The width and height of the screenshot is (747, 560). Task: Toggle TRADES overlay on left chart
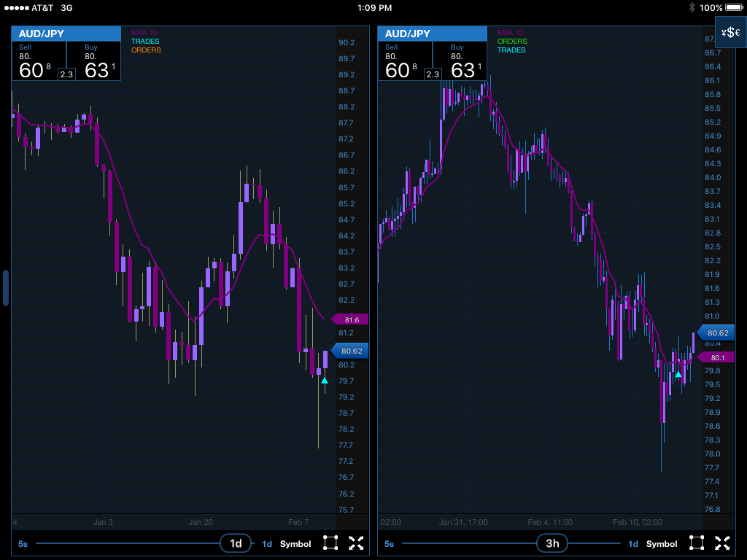pyautogui.click(x=145, y=42)
